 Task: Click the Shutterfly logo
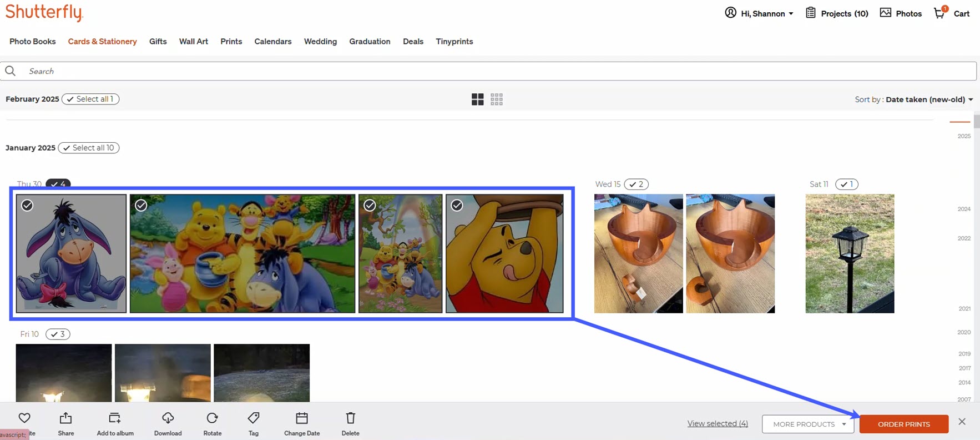point(44,13)
